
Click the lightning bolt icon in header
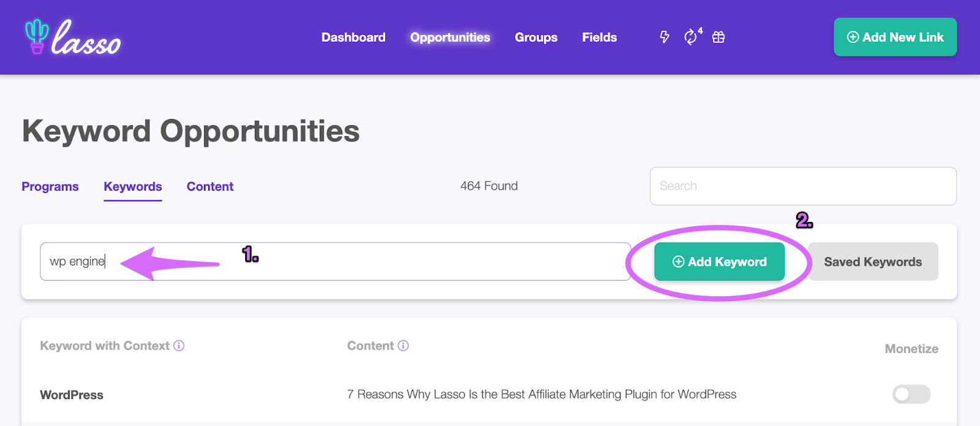click(665, 37)
